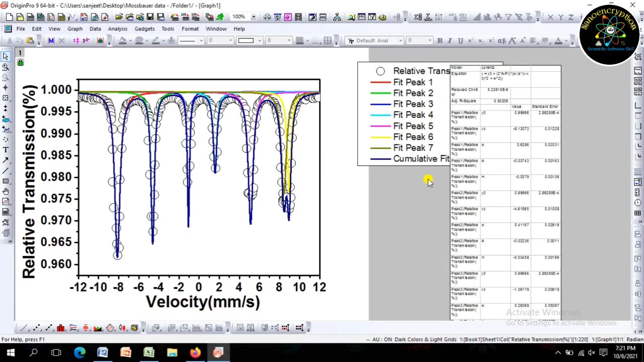Open the Gadgets menu
This screenshot has height=362, width=644.
[x=144, y=29]
